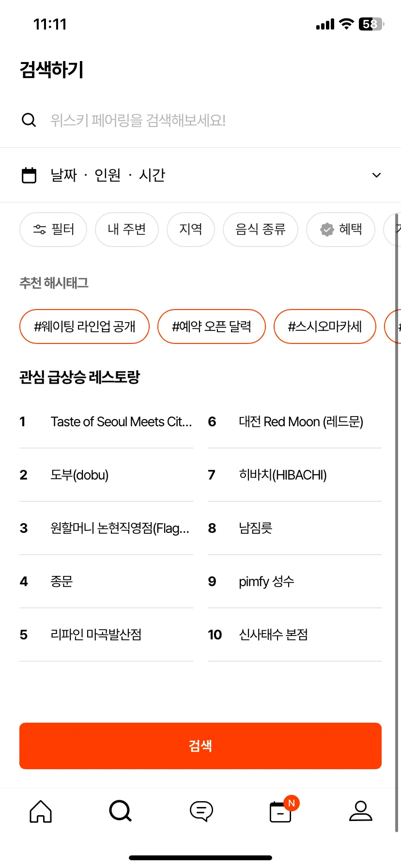
Task: Select the 음식 종류 chip
Action: pos(261,230)
